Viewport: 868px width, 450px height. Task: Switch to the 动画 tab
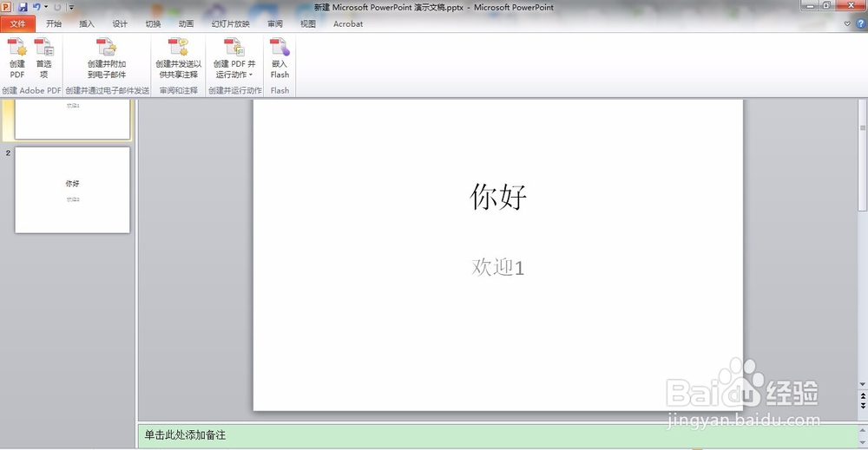coord(187,23)
